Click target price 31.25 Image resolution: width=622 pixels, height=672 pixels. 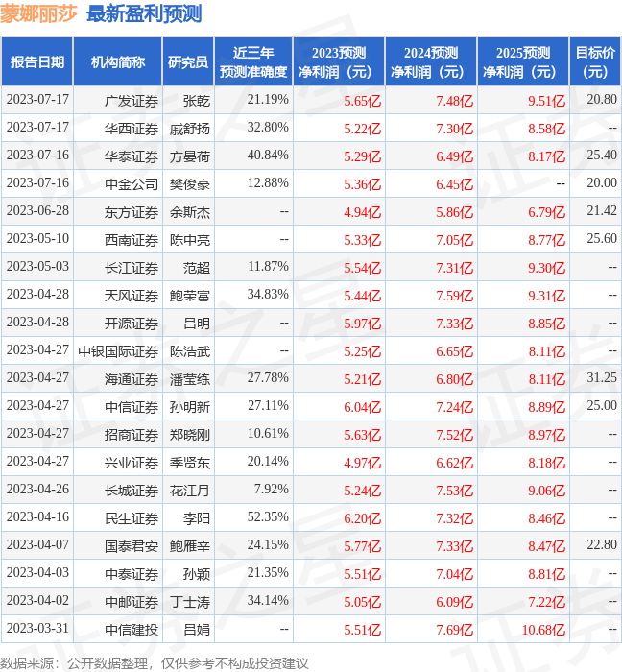pos(602,378)
